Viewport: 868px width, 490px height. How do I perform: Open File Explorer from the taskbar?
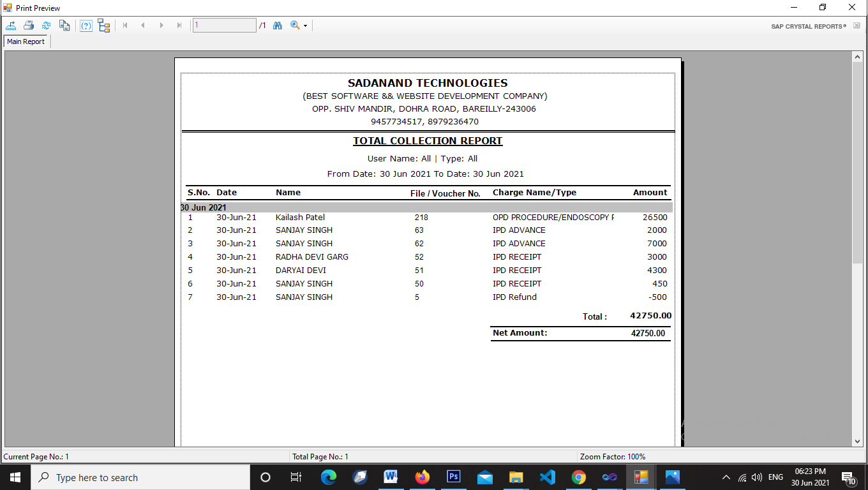[516, 477]
